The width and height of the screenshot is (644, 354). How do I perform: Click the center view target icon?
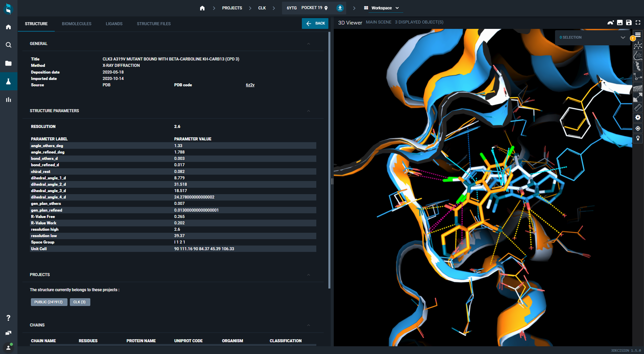pyautogui.click(x=638, y=128)
